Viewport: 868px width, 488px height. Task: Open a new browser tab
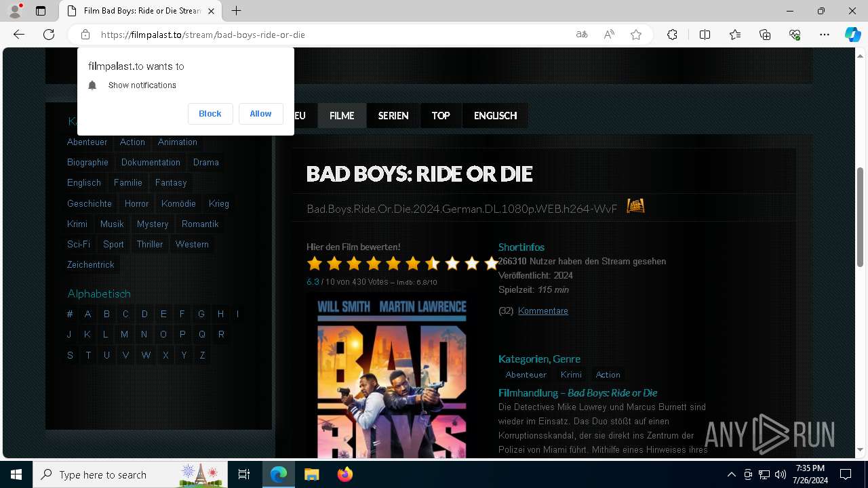(x=236, y=11)
